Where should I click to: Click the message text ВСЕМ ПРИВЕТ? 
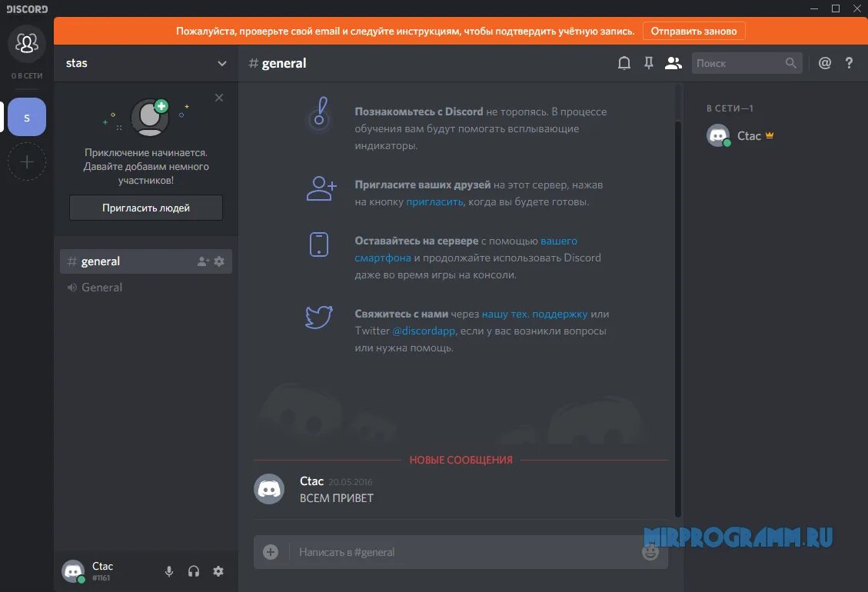point(337,498)
